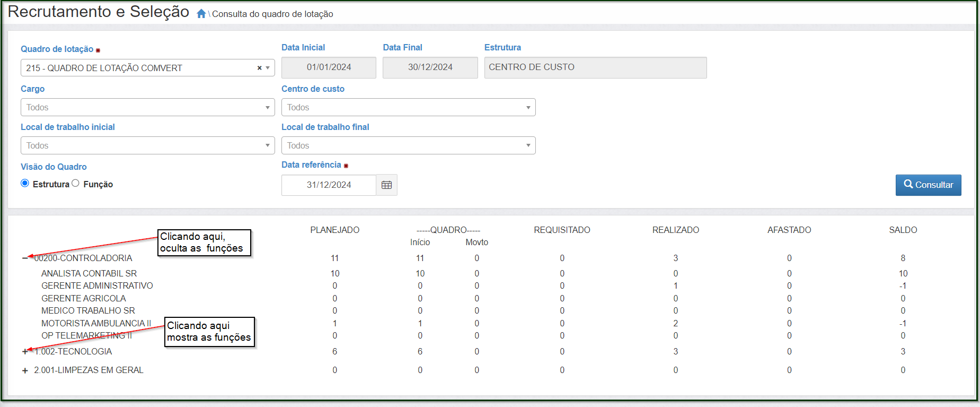Click the MEDICO TRABALHO SR row

(88, 310)
